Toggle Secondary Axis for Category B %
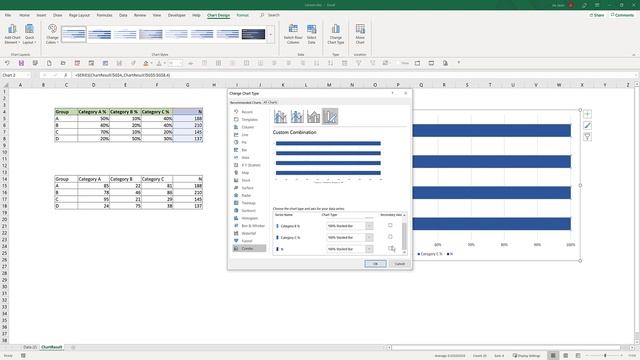The height and width of the screenshot is (360, 640). [390, 225]
